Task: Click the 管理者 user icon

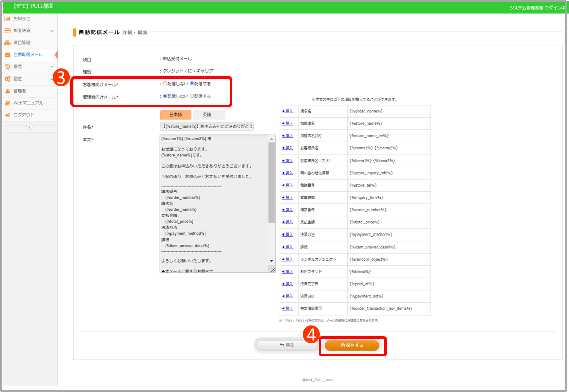Action: click(x=7, y=91)
